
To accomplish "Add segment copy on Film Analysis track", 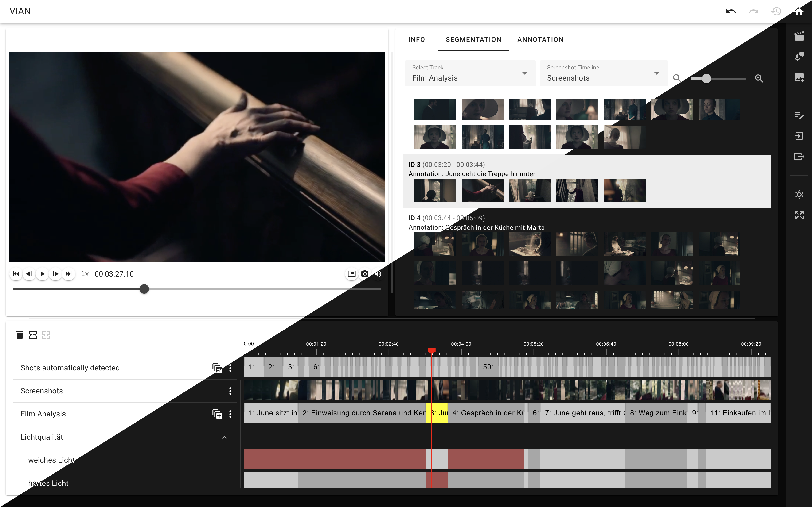I will [217, 414].
